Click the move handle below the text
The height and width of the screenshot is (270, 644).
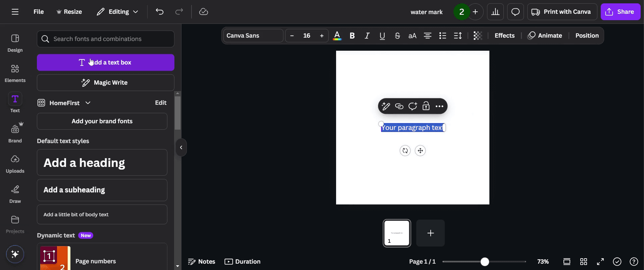[x=420, y=151]
